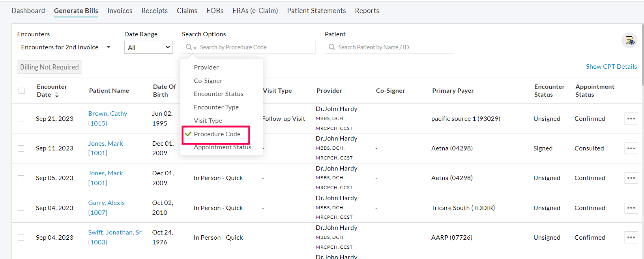This screenshot has height=259, width=644.
Task: Switch to the Invoices tab
Action: point(120,11)
